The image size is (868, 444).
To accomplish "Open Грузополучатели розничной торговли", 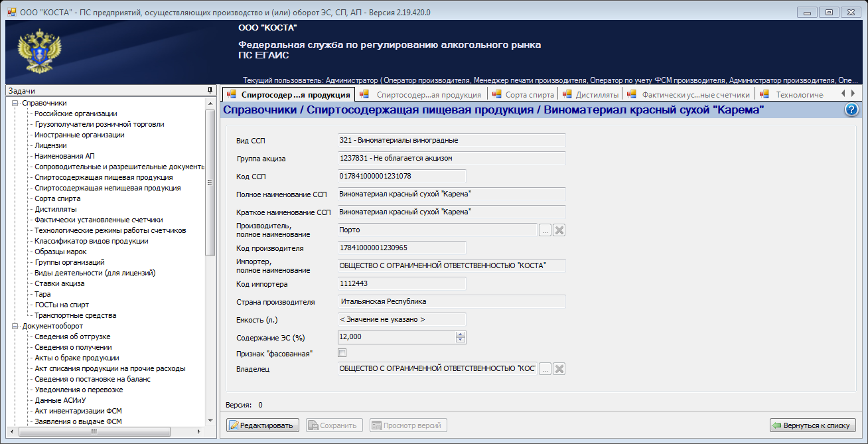I will (100, 124).
